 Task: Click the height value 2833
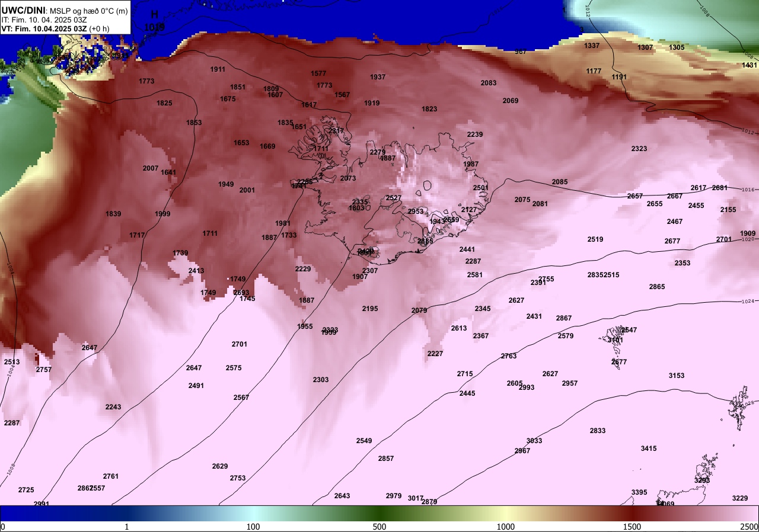pyautogui.click(x=598, y=431)
